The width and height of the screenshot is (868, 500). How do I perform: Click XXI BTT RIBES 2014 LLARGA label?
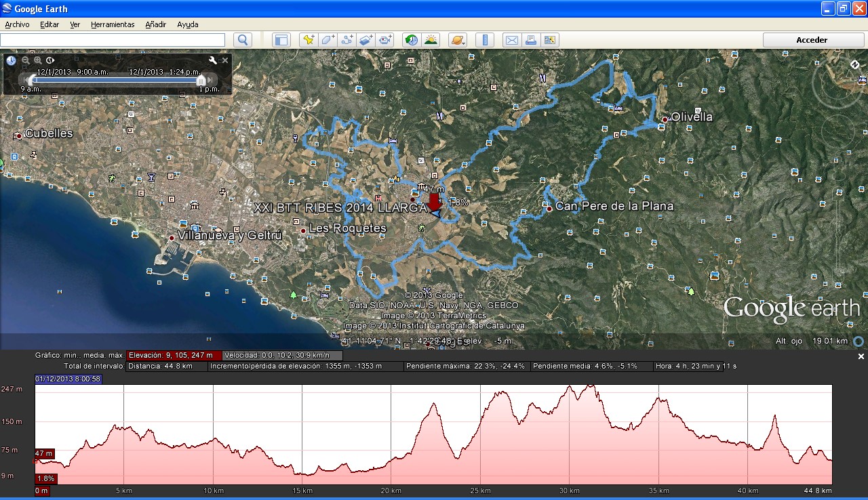pyautogui.click(x=341, y=208)
